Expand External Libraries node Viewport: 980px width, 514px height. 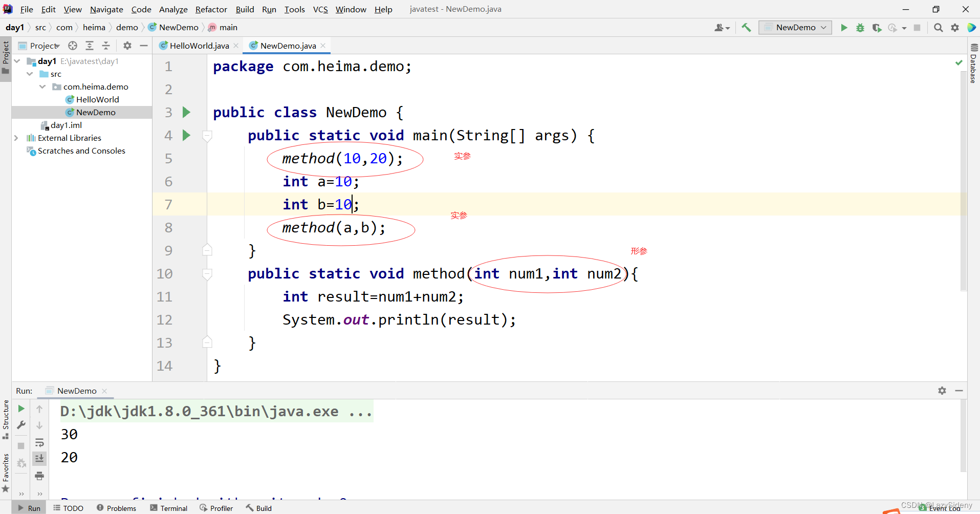(x=16, y=138)
